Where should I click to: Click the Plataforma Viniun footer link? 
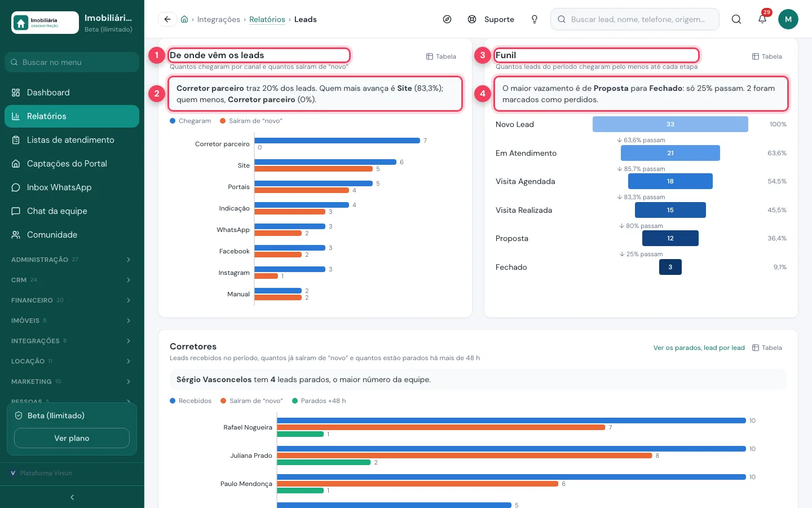coord(42,473)
